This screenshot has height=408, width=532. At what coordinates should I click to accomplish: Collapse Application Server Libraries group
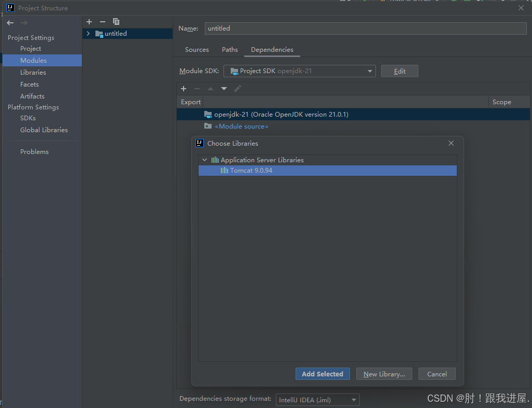204,160
